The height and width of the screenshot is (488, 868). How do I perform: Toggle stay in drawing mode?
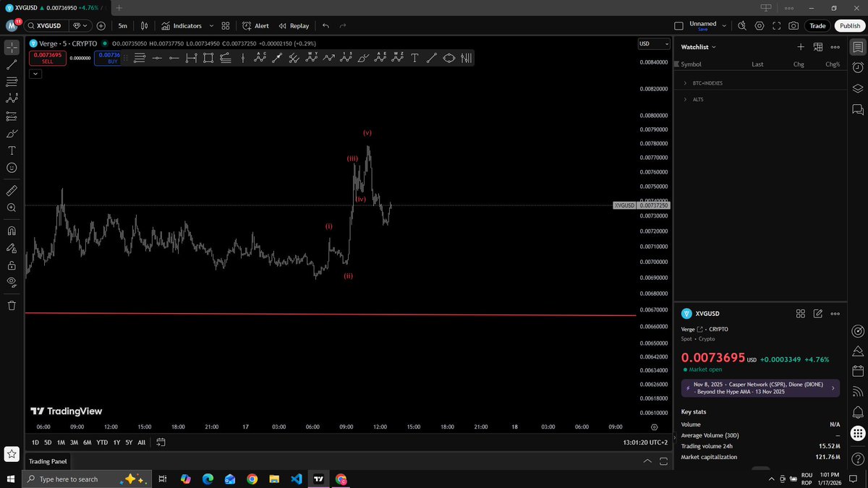coord(12,248)
